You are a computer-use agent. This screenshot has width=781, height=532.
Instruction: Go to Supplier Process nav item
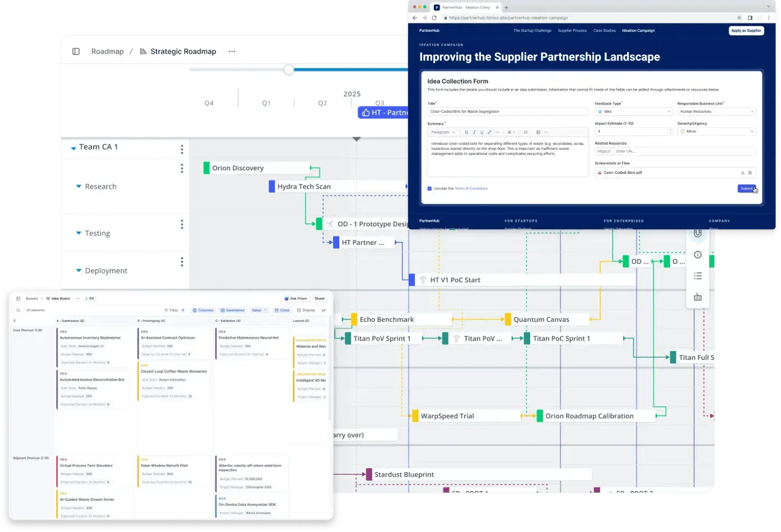(x=572, y=31)
